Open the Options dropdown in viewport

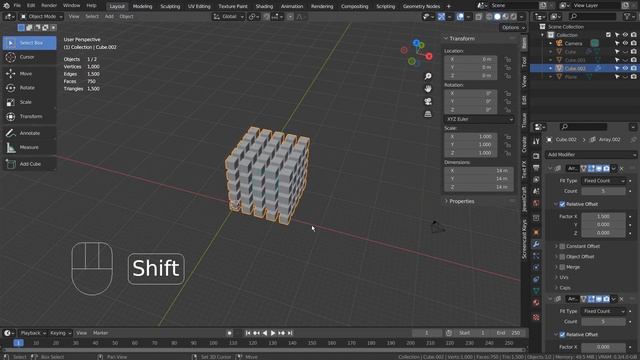(512, 27)
